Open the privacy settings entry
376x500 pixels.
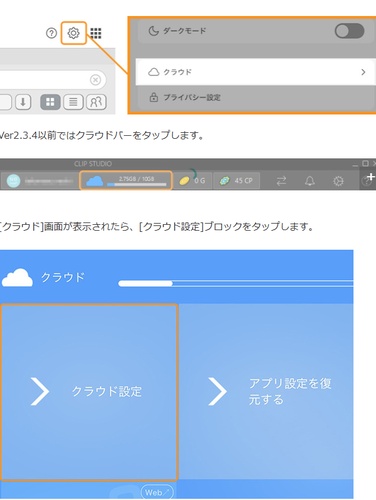256,97
